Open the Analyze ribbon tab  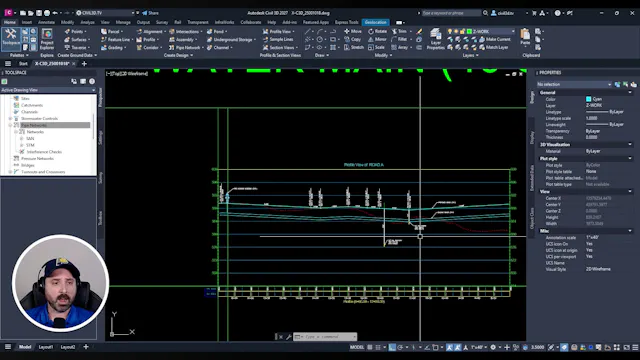pos(87,22)
